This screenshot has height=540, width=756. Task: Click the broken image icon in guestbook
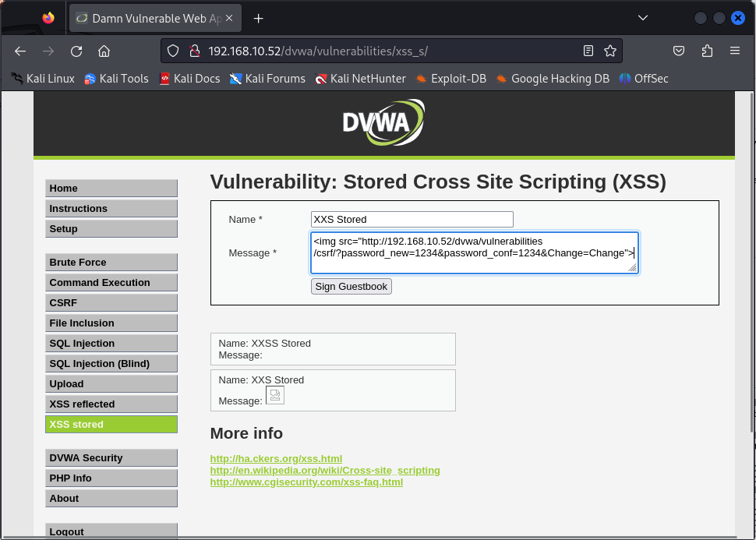pos(275,395)
